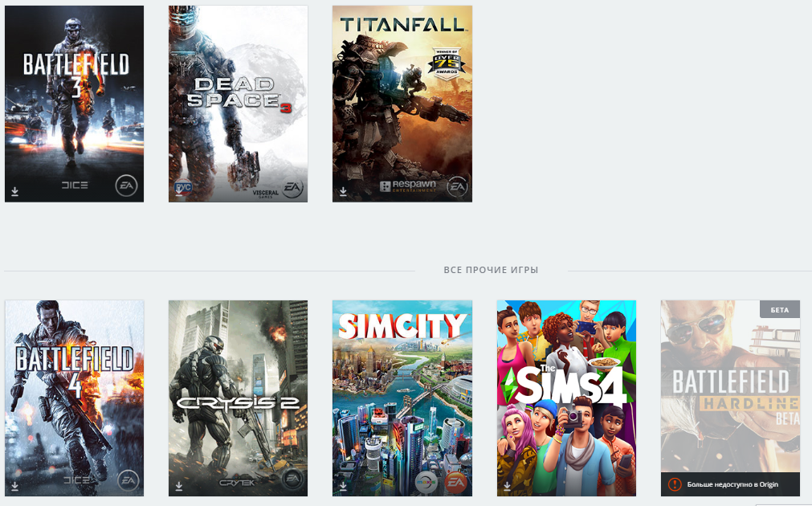Screen dimensions: 812x506
Task: Select the SimCity game cover
Action: (402, 398)
